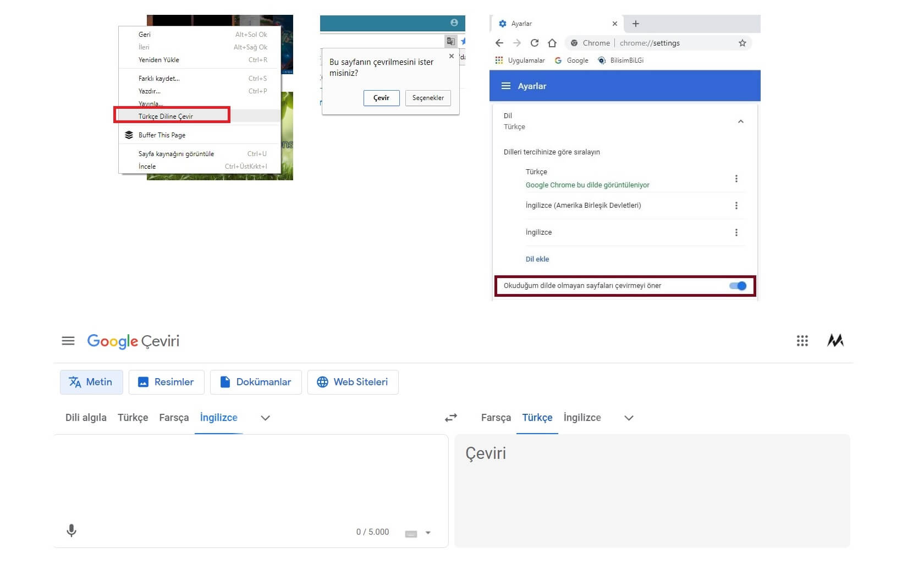Go forward in the Chrome settings window

point(517,43)
